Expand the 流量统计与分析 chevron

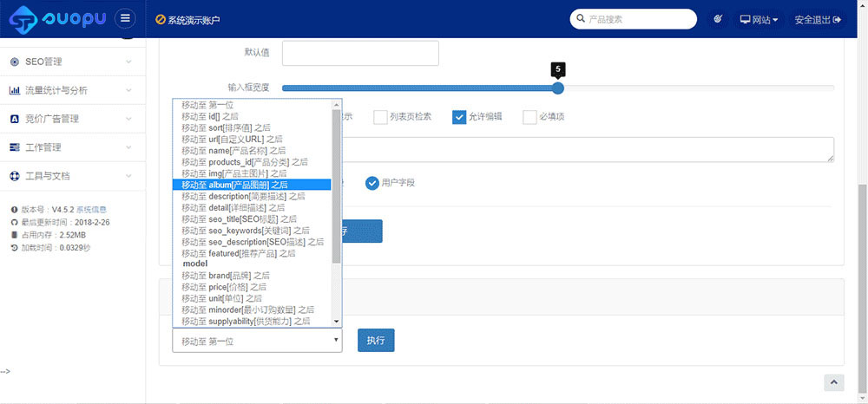point(128,91)
